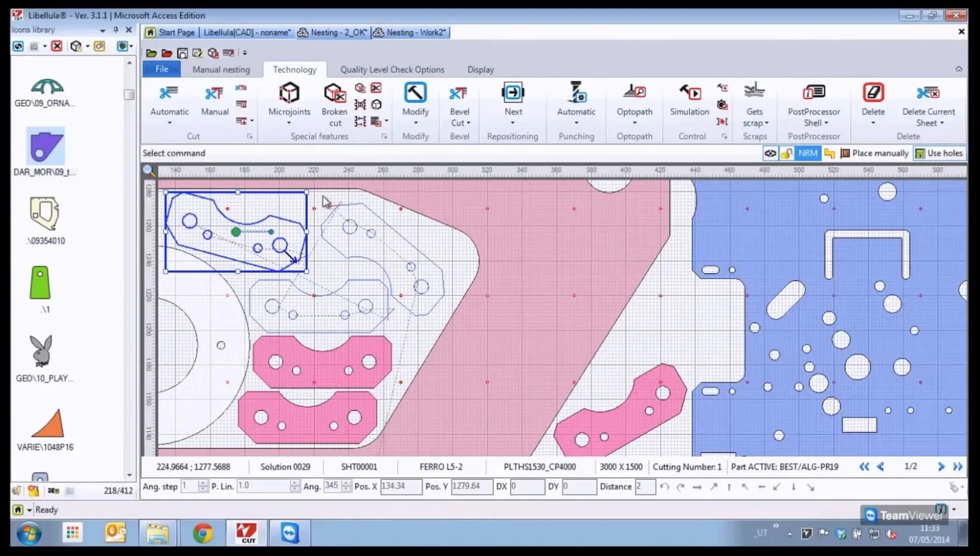Go to the next sheet page arrow

coord(941,467)
